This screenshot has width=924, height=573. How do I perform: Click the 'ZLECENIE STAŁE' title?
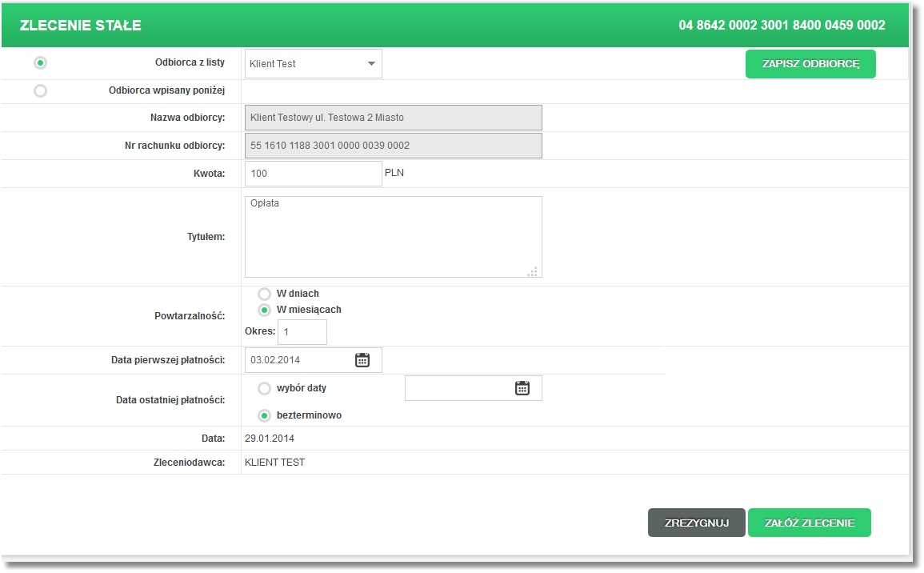[81, 26]
